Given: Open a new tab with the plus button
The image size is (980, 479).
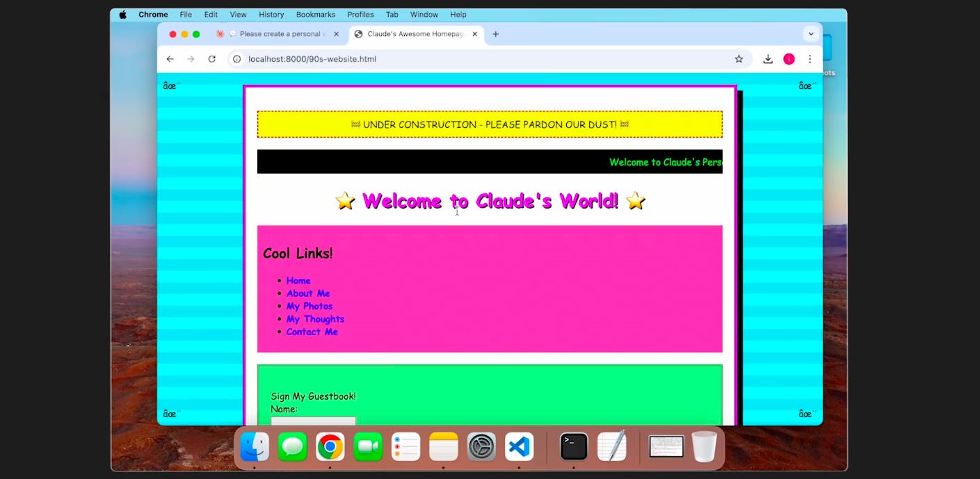Looking at the screenshot, I should (496, 33).
